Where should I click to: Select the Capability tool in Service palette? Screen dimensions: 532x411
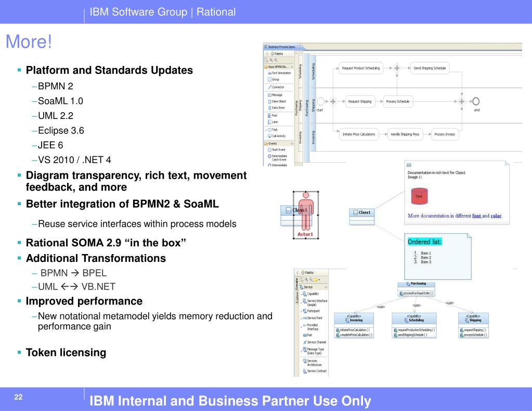click(311, 294)
